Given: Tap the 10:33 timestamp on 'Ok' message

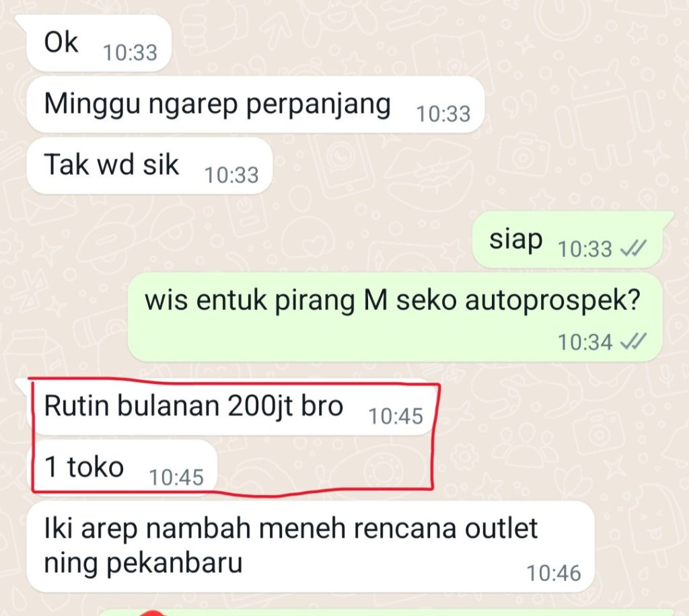Looking at the screenshot, I should pos(130,52).
